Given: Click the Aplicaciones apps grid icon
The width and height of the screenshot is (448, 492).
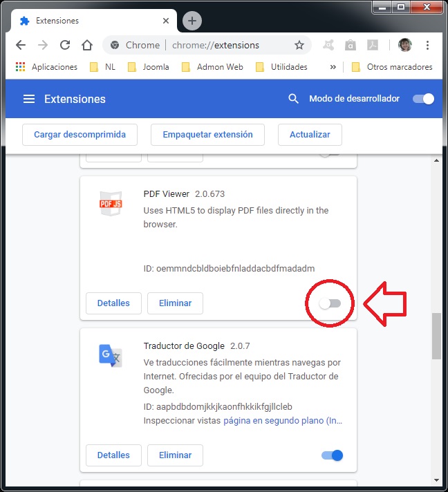Looking at the screenshot, I should (x=21, y=67).
